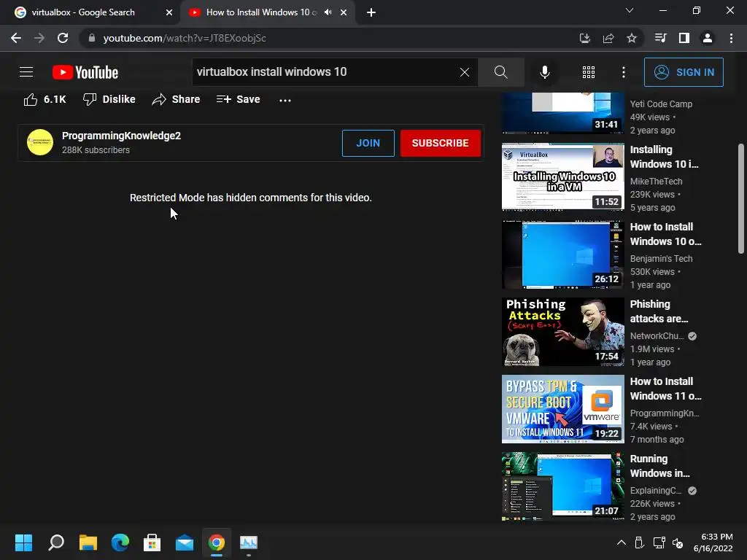Reload the YouTube page
747x560 pixels.
(63, 38)
